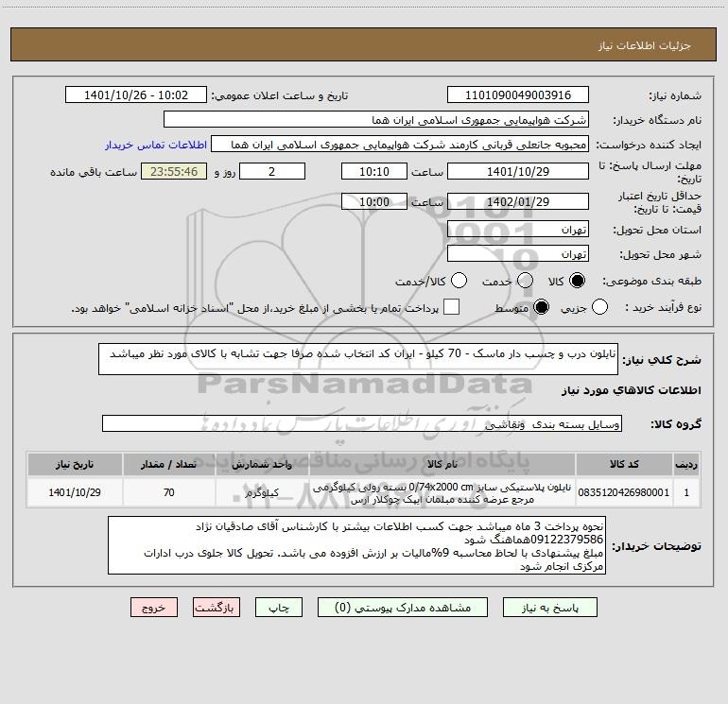Choose the متوسط purchase type radio
This screenshot has width=728, height=704.
(x=541, y=307)
